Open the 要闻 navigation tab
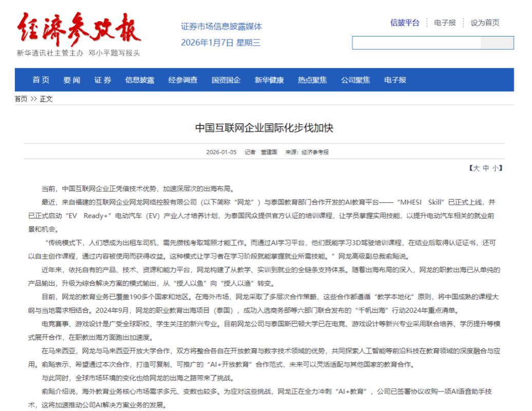This screenshot has width=532, height=411. pos(72,80)
